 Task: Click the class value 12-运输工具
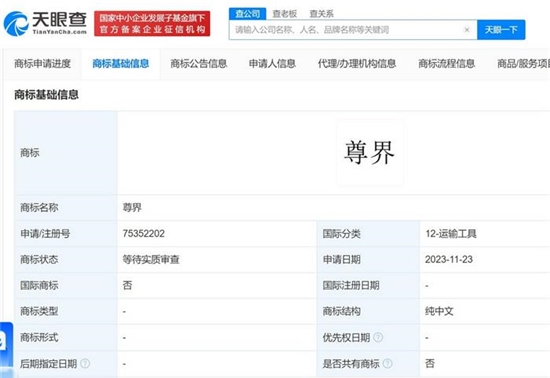[x=451, y=234]
